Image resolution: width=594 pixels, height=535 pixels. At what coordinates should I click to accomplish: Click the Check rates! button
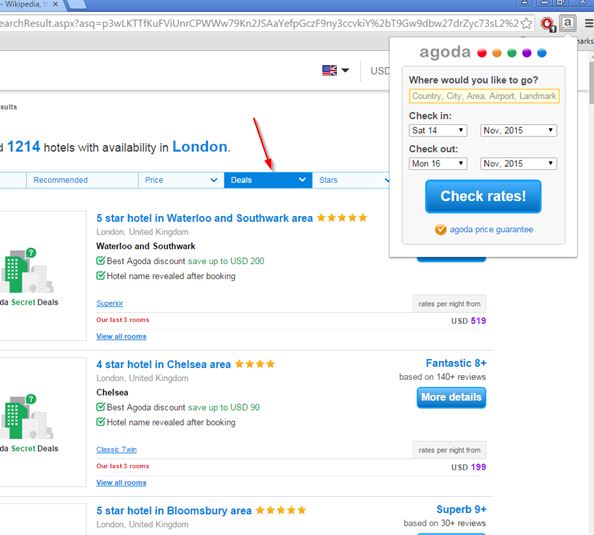[483, 196]
